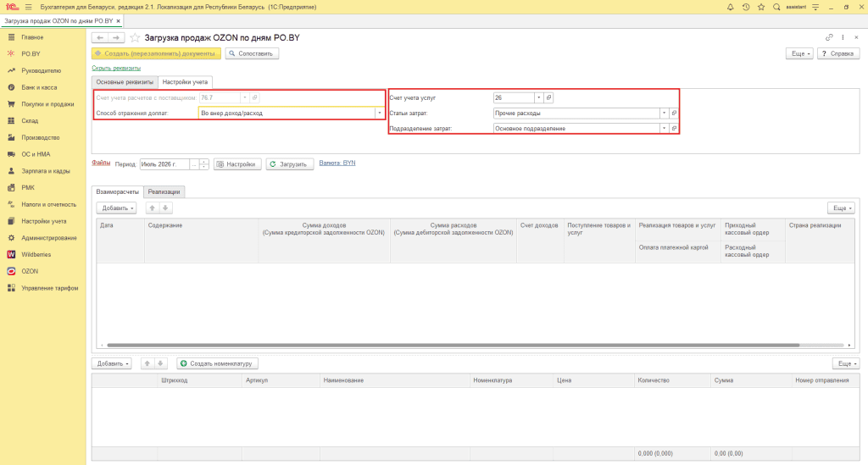Navigate forward with right arrow
The image size is (868, 465).
coord(116,37)
